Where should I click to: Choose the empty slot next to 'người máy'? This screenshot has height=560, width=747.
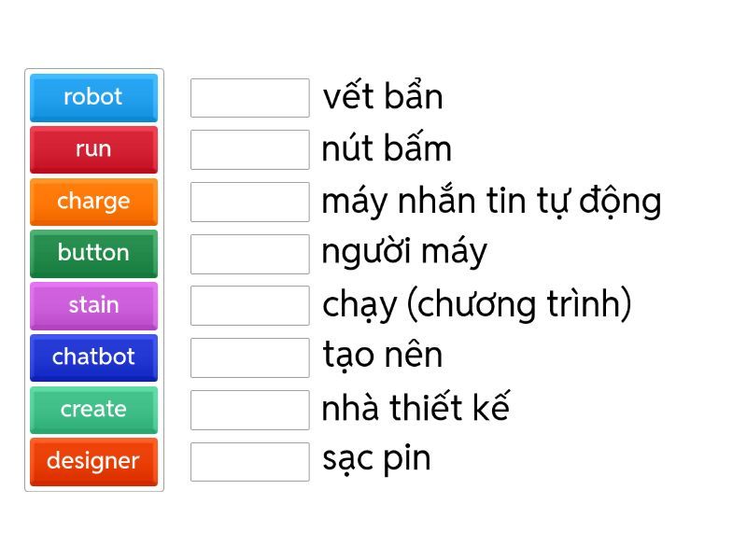coord(249,254)
